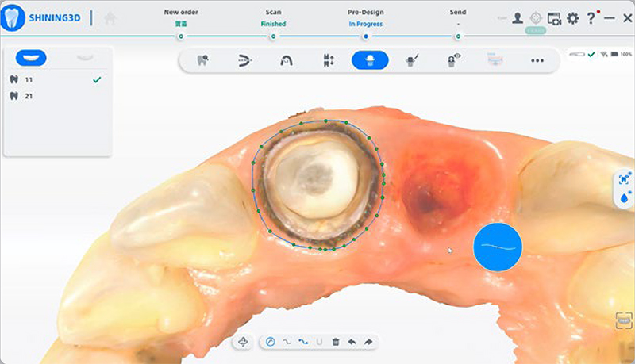Open the screen recording tool in title bar

coord(554,18)
